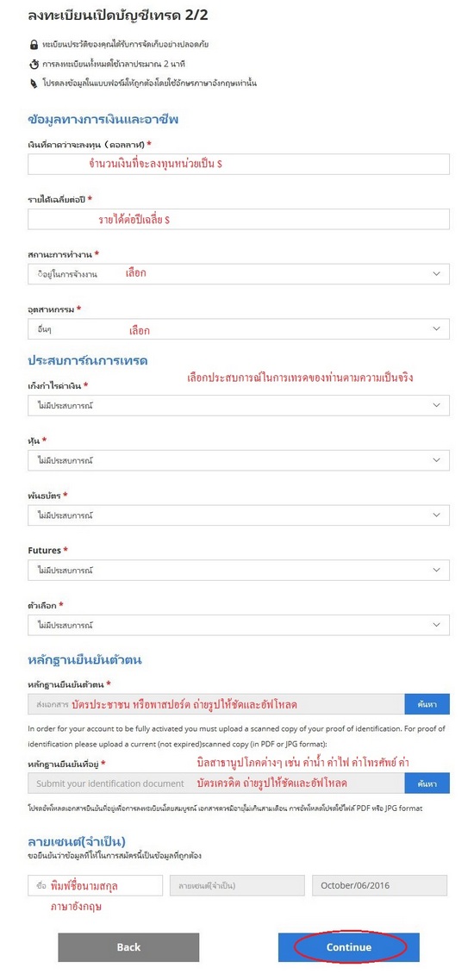Click the Back button
The height and width of the screenshot is (980, 474).
coord(128,947)
